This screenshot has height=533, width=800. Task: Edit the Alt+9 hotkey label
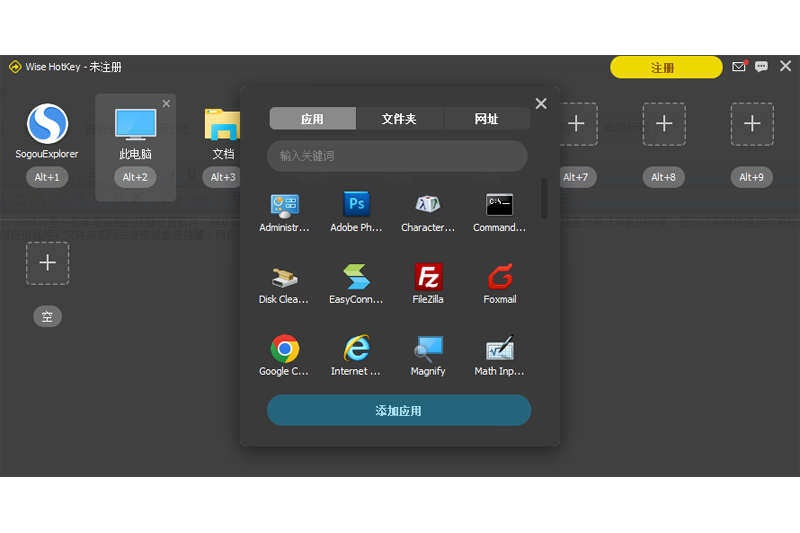tap(752, 177)
